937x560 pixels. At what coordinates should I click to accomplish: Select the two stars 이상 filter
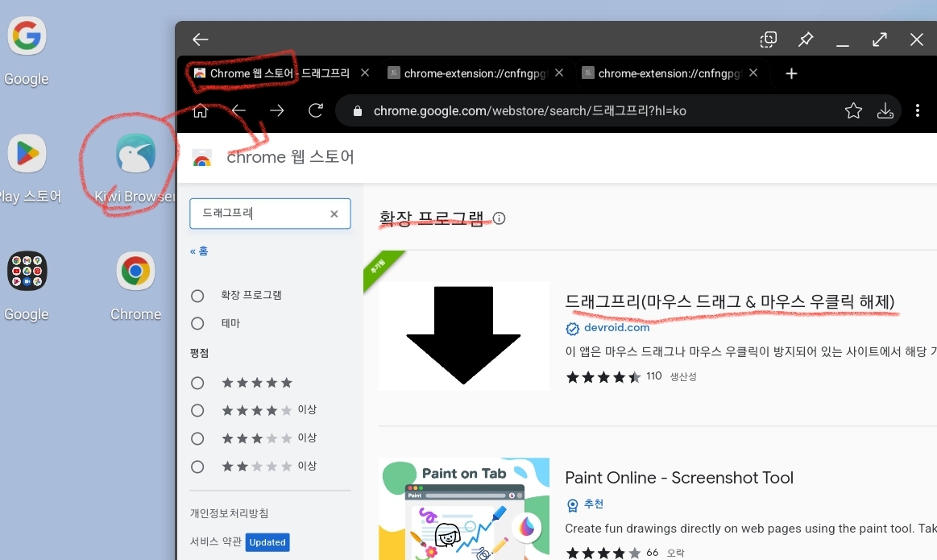coord(197,467)
